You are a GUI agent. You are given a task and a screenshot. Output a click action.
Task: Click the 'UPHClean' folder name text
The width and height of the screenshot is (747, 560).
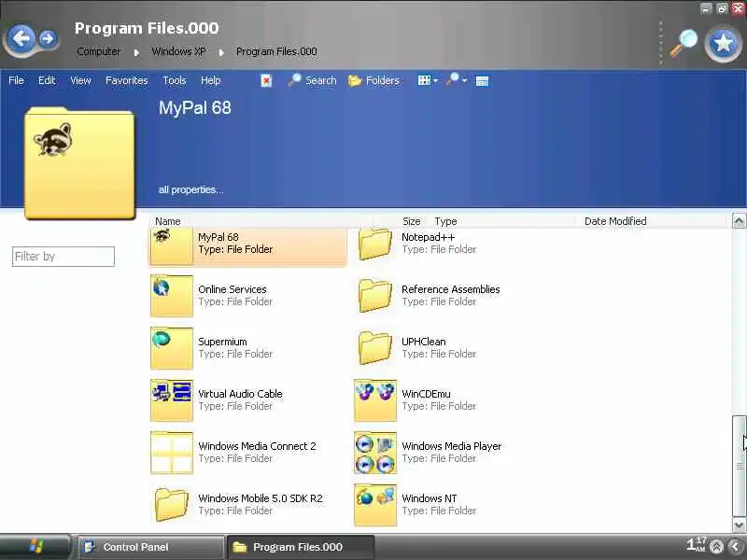(x=424, y=342)
